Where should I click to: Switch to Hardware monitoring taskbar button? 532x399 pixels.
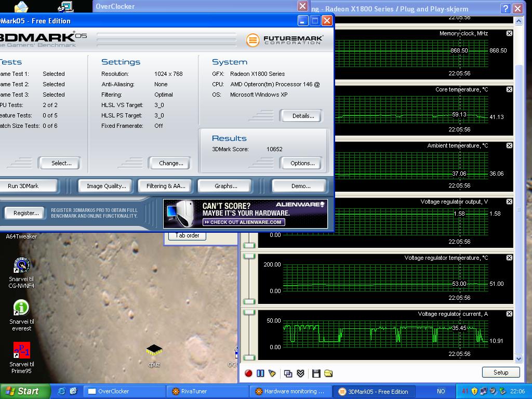[x=291, y=391]
